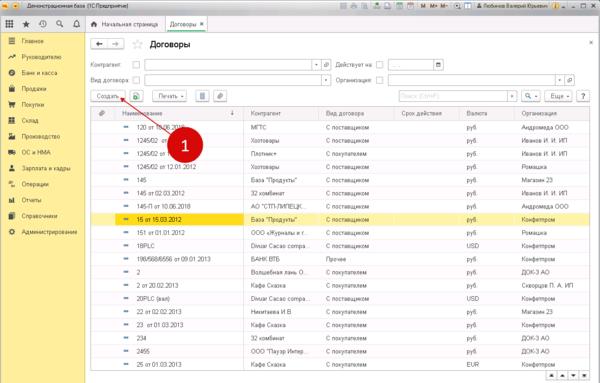
Task: Go back with the left arrow
Action: (99, 44)
